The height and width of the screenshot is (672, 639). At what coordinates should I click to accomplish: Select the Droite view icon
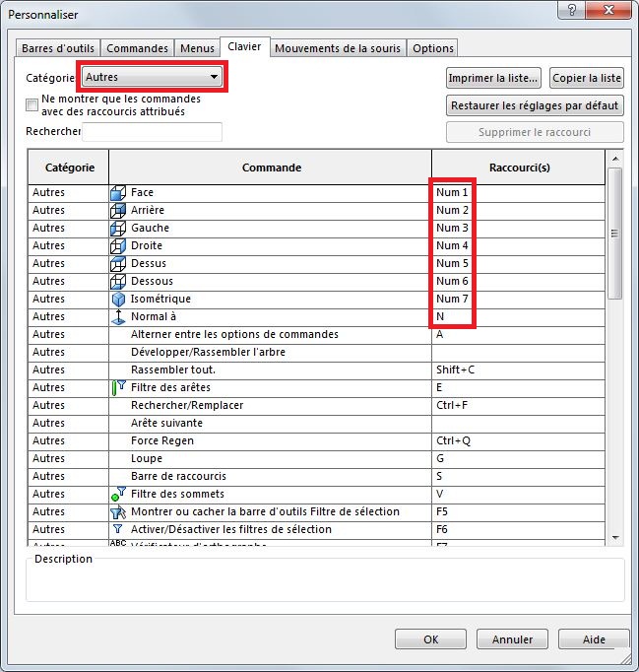coord(118,246)
